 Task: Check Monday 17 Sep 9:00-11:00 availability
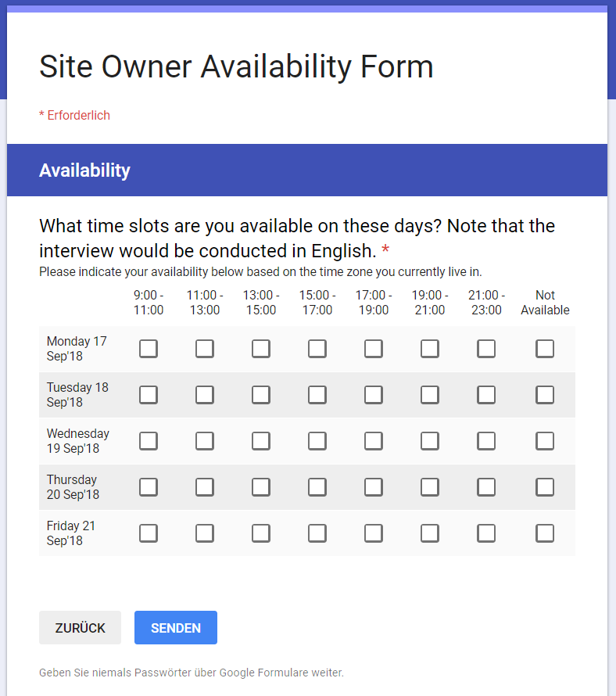(x=149, y=348)
